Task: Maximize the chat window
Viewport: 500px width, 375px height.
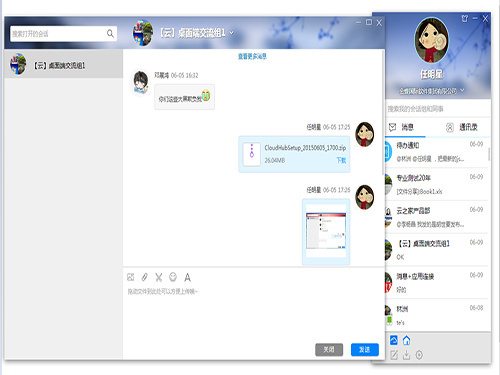Action: [x=369, y=22]
